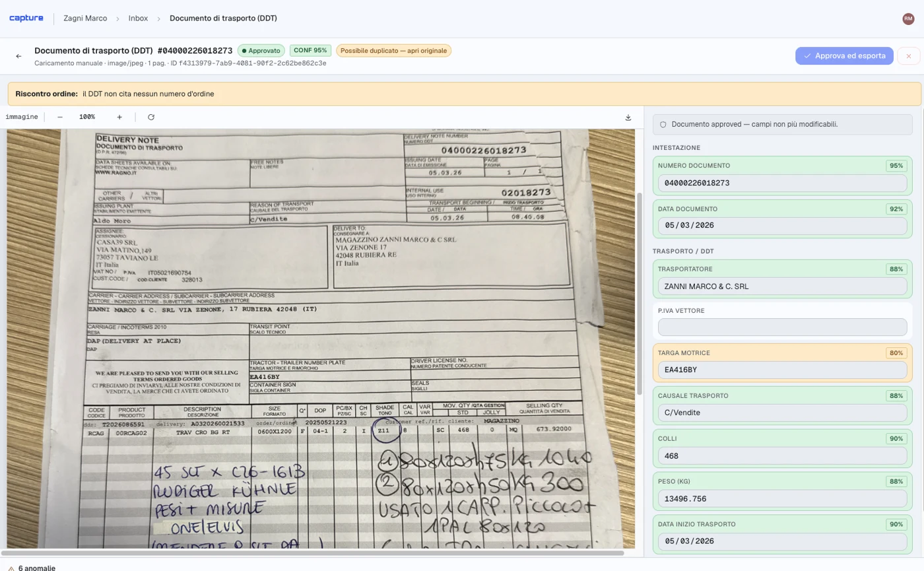Open the RM user avatar menu

(908, 19)
